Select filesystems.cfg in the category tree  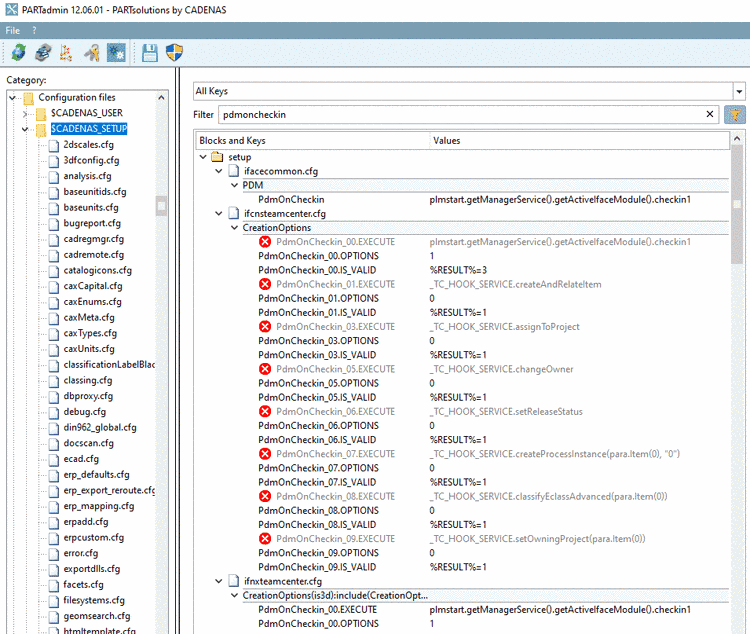pyautogui.click(x=94, y=601)
